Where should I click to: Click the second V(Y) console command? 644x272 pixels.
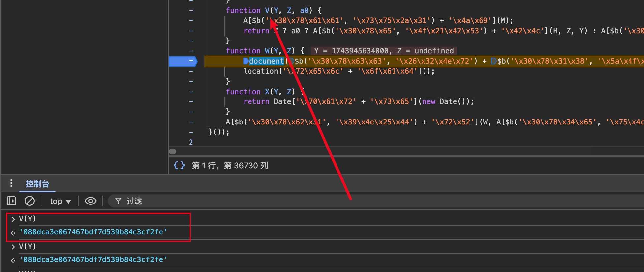coord(27,246)
